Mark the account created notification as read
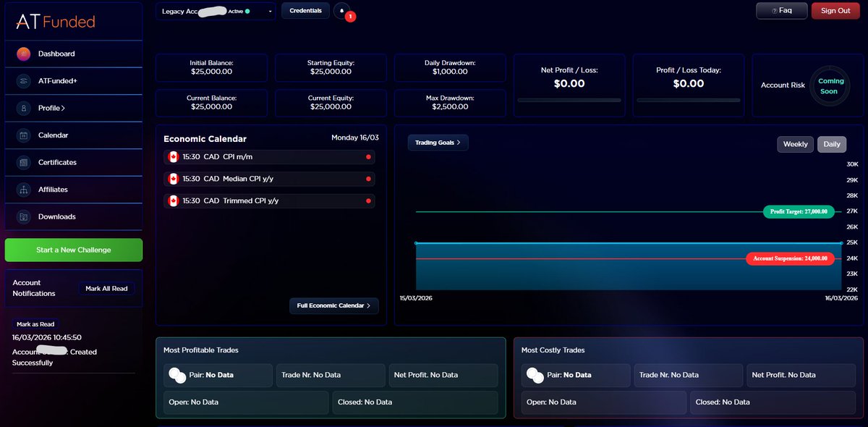 click(35, 324)
